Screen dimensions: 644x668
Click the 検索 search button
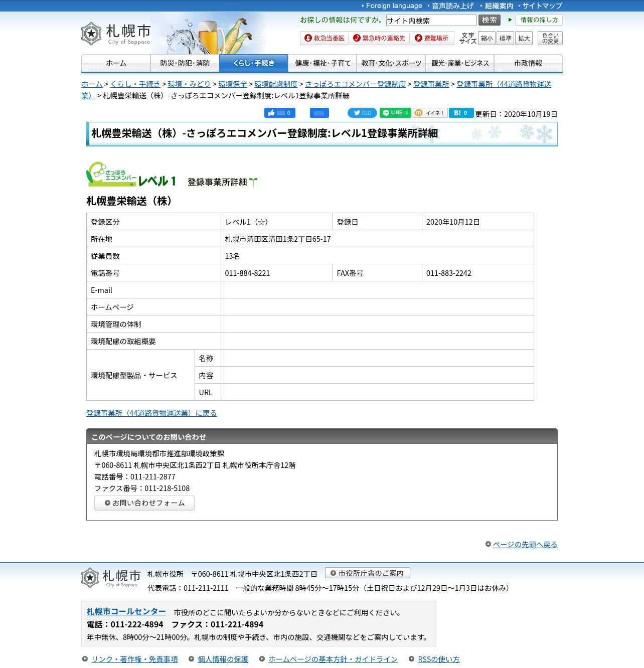click(490, 20)
